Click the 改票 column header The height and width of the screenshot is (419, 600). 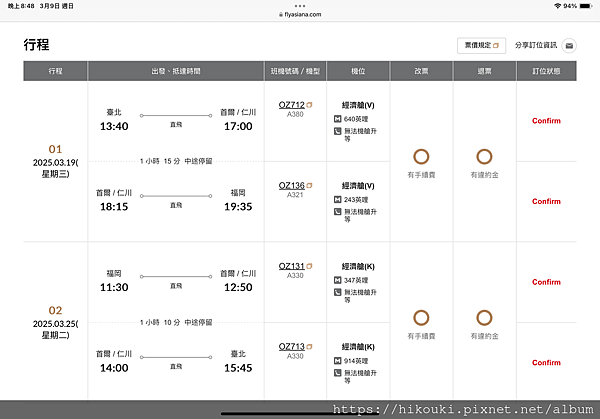[421, 71]
